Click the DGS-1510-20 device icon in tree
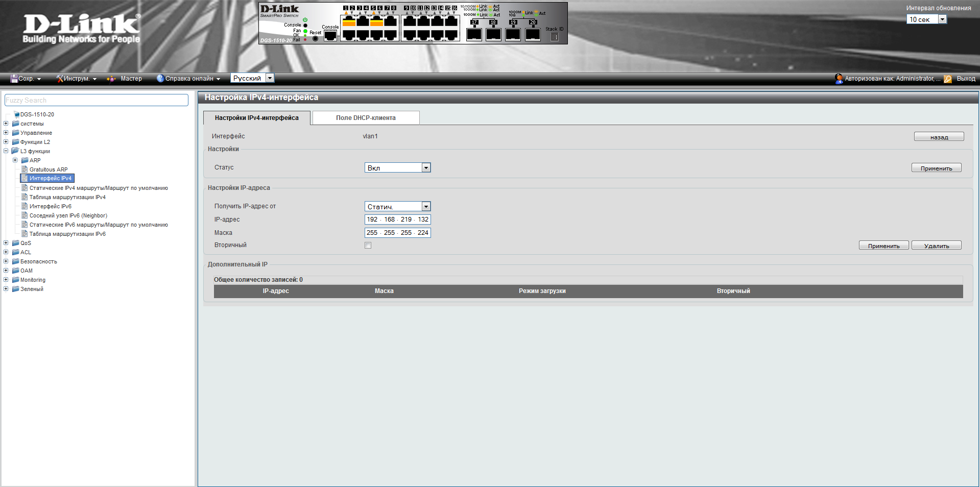980x487 pixels. coord(16,115)
